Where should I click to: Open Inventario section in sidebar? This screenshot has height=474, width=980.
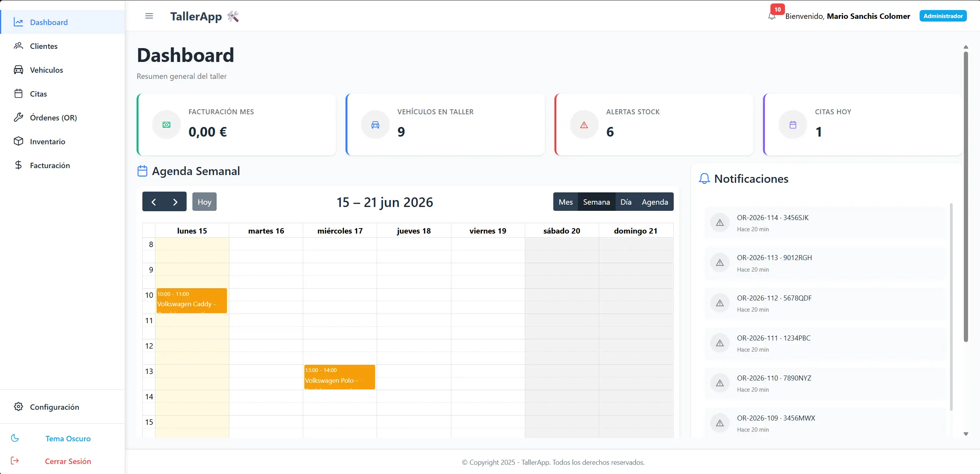62,142
